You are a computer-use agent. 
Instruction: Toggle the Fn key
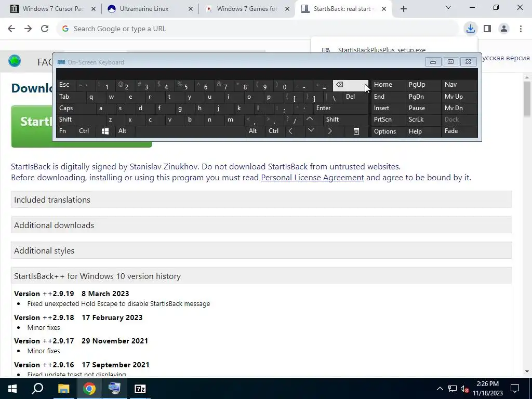tap(66, 131)
